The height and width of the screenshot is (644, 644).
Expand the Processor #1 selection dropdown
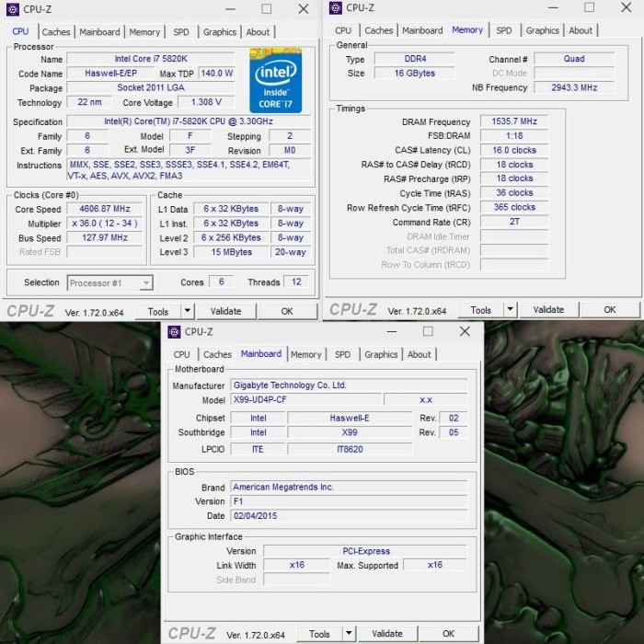[145, 283]
